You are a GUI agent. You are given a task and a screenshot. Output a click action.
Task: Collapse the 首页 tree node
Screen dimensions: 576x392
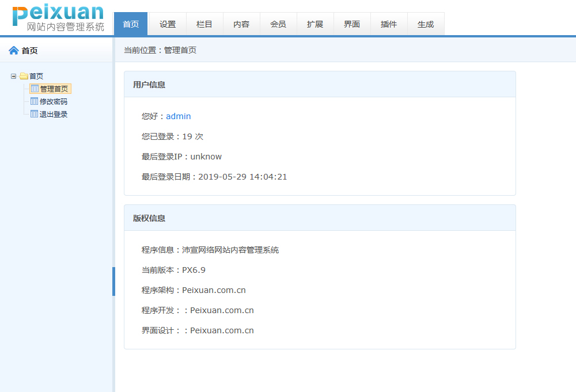coord(14,76)
